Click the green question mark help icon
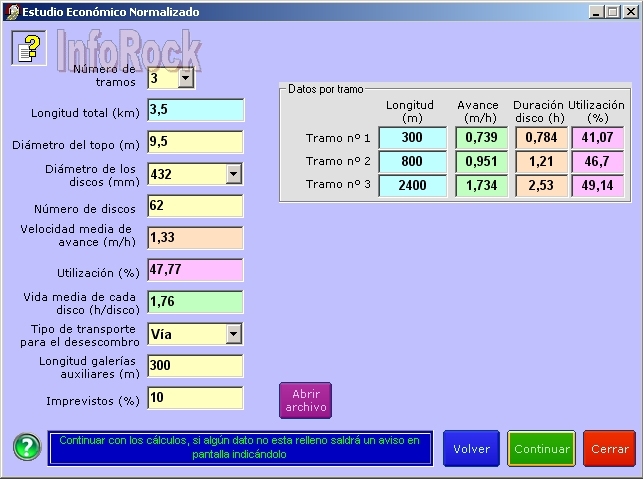The height and width of the screenshot is (479, 643). tap(28, 448)
